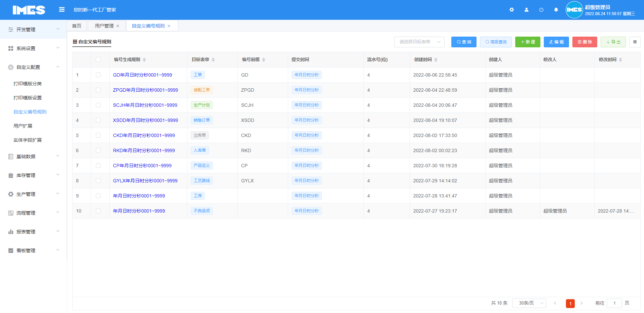
Task: Collapse the 自定义配置 menu chevron
Action: (58, 67)
